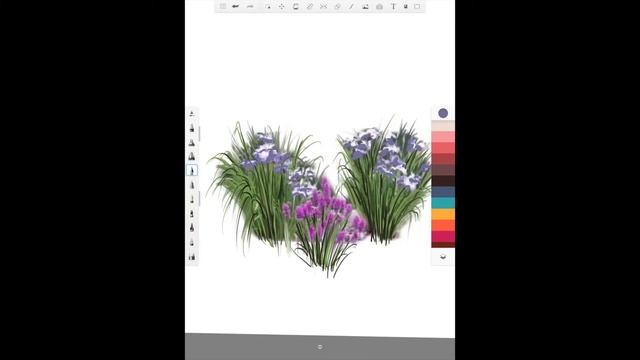
Task: Pick the brush just below the active one
Action: (192, 185)
